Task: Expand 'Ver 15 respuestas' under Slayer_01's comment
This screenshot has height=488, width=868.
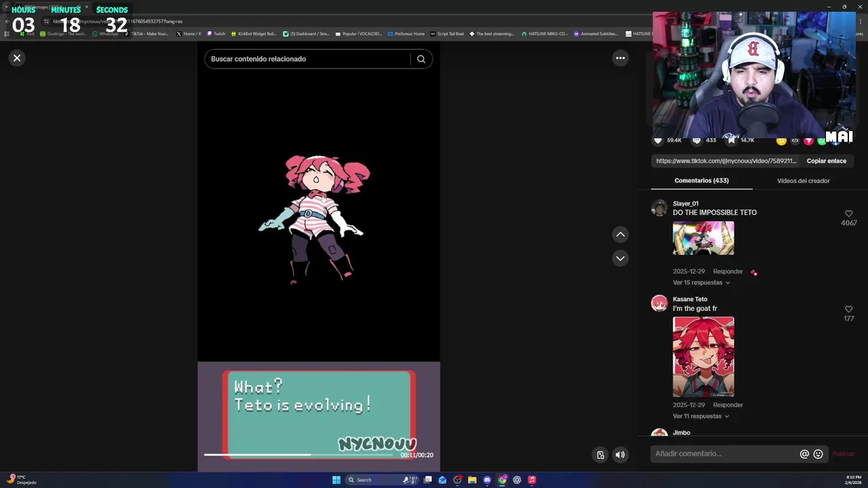Action: tap(701, 283)
